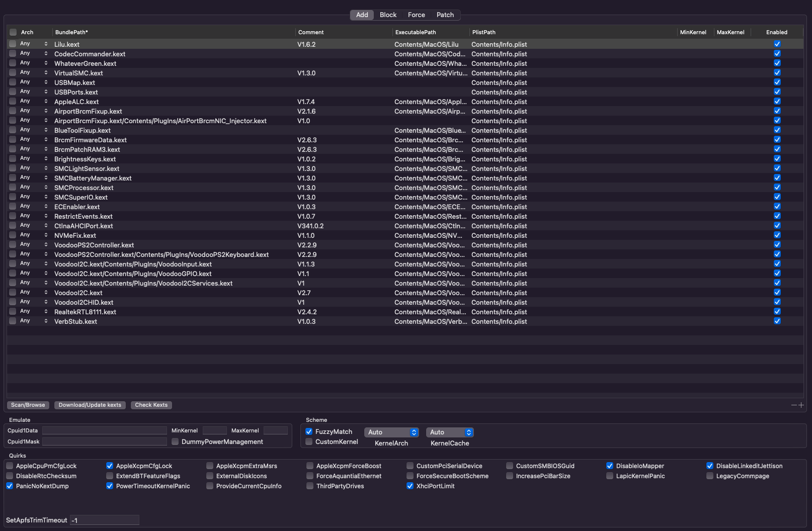Open the Patch tab
The image size is (812, 531).
445,15
